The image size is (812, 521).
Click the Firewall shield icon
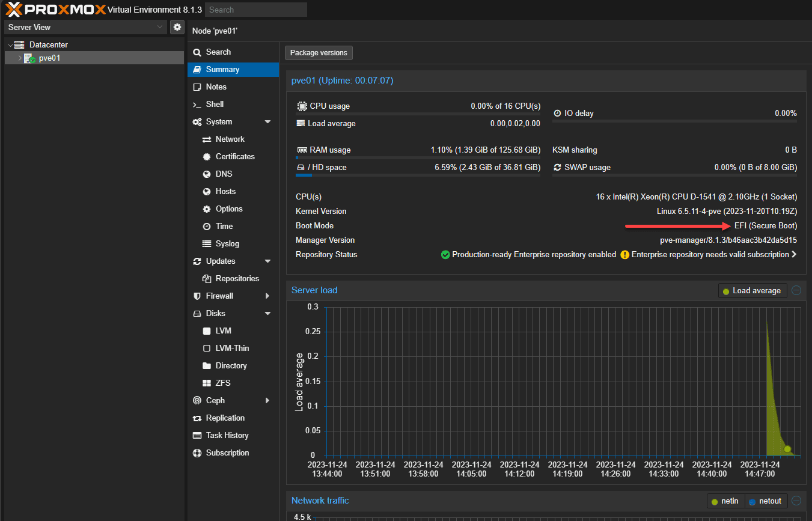pyautogui.click(x=197, y=296)
